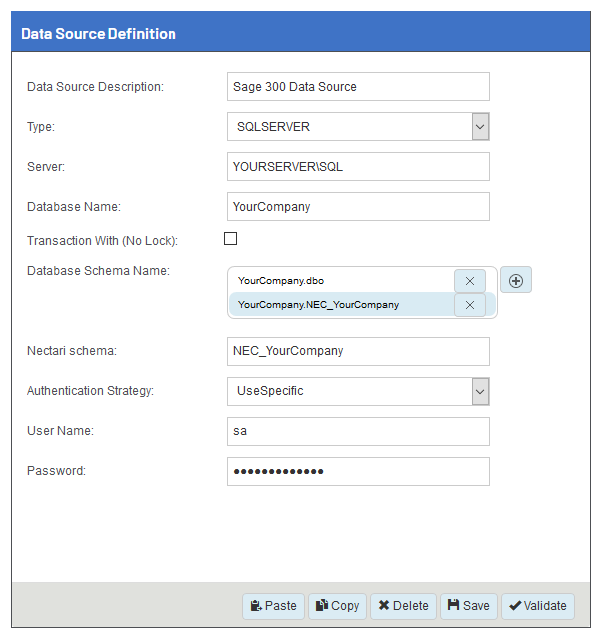
Task: Validate the data source connection
Action: [537, 605]
